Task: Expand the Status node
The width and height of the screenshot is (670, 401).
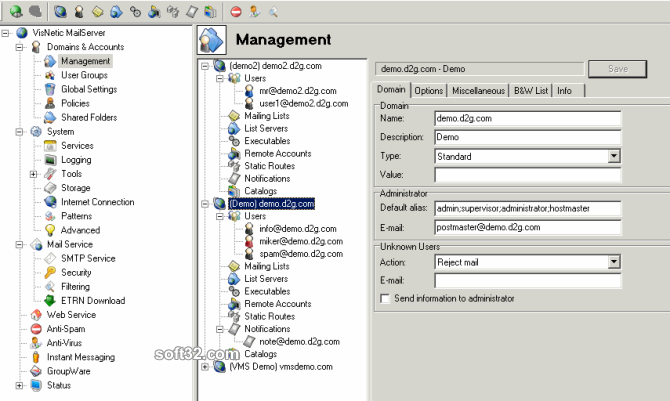Action: tap(19, 386)
